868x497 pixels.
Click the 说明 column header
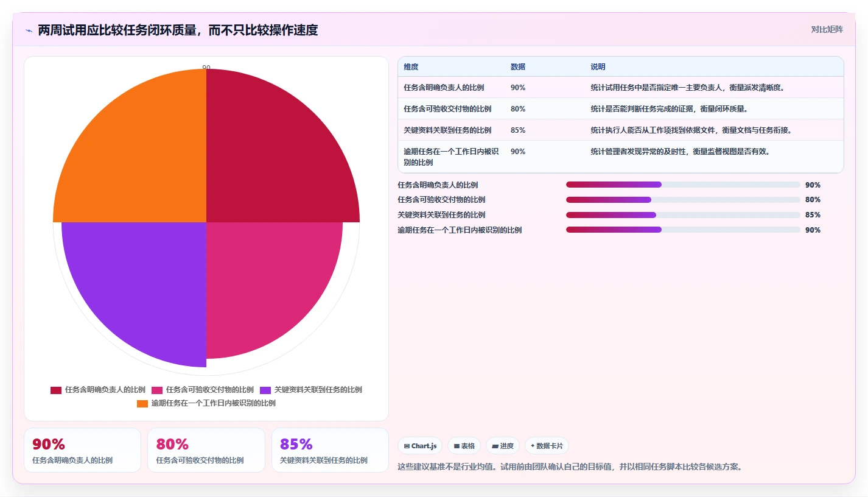(x=598, y=67)
